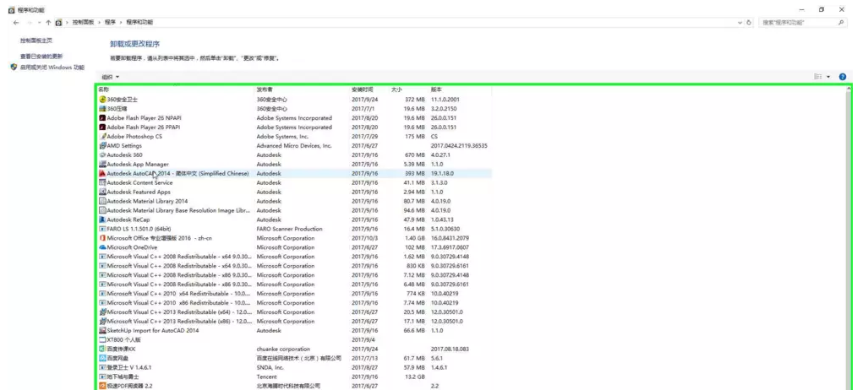Click the AMD Settings program icon
The height and width of the screenshot is (390, 868).
[x=102, y=145]
